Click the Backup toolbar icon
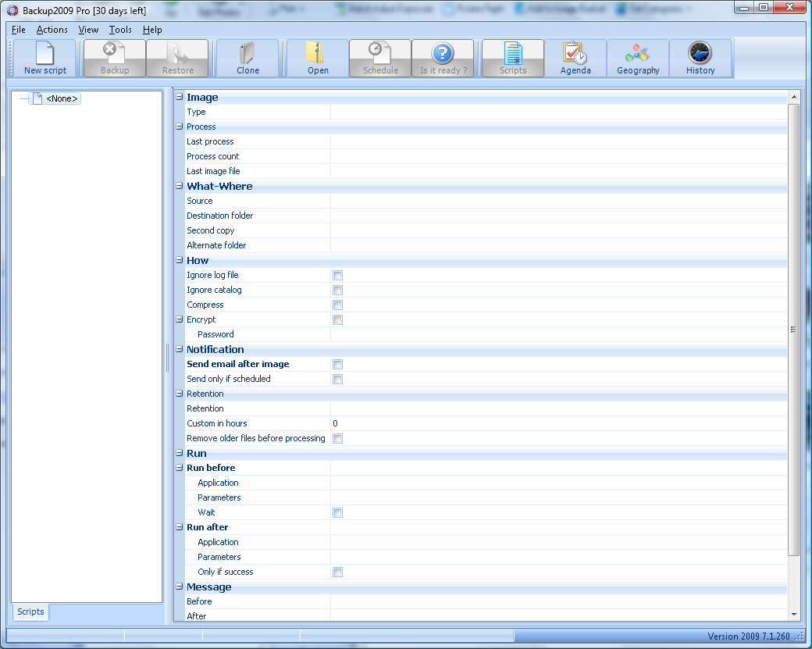This screenshot has width=812, height=649. click(x=115, y=59)
